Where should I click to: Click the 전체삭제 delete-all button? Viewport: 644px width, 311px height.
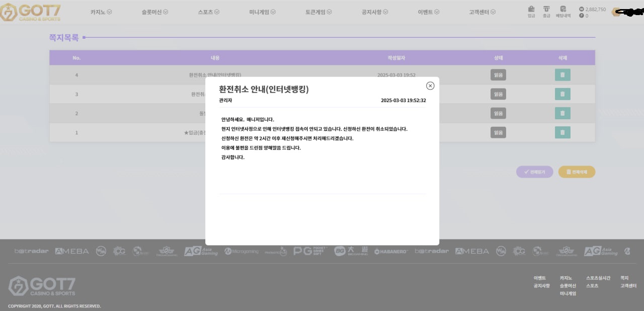click(x=577, y=172)
